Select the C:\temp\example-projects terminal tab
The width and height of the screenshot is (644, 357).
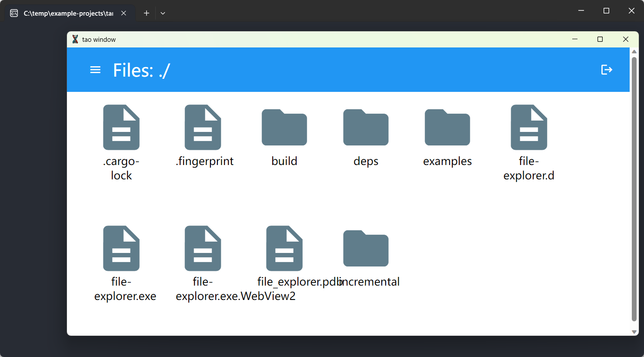67,13
